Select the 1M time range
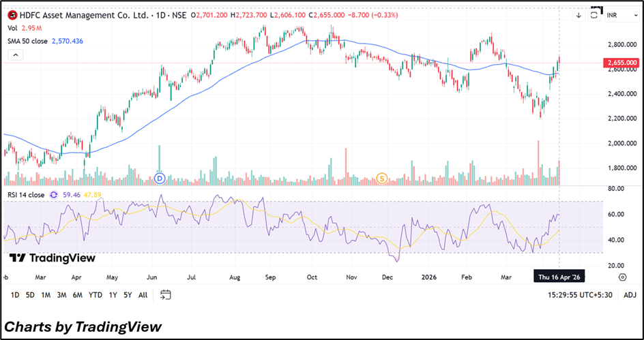Screen dimensions: 644x340 tap(46, 295)
